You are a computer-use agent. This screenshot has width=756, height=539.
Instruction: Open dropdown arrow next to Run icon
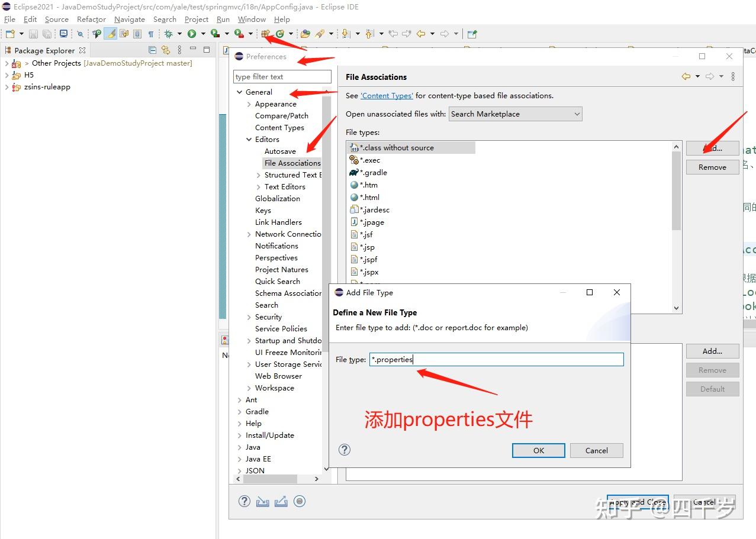click(x=203, y=34)
